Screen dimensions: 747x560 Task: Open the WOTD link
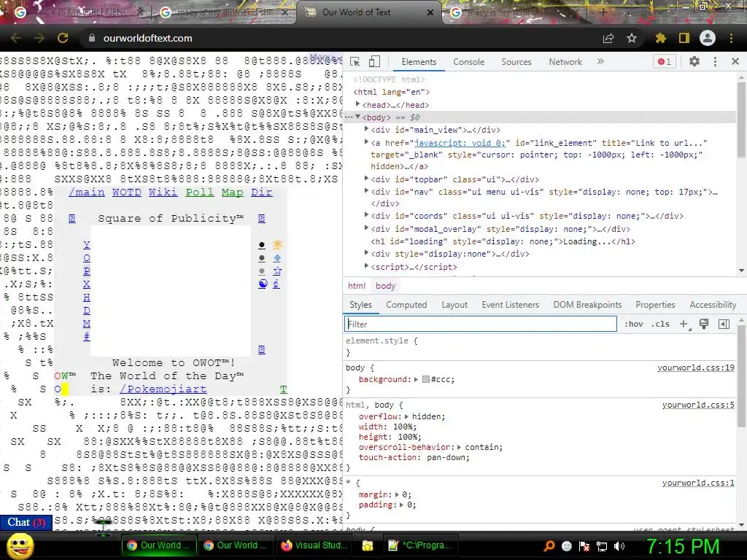click(x=127, y=192)
